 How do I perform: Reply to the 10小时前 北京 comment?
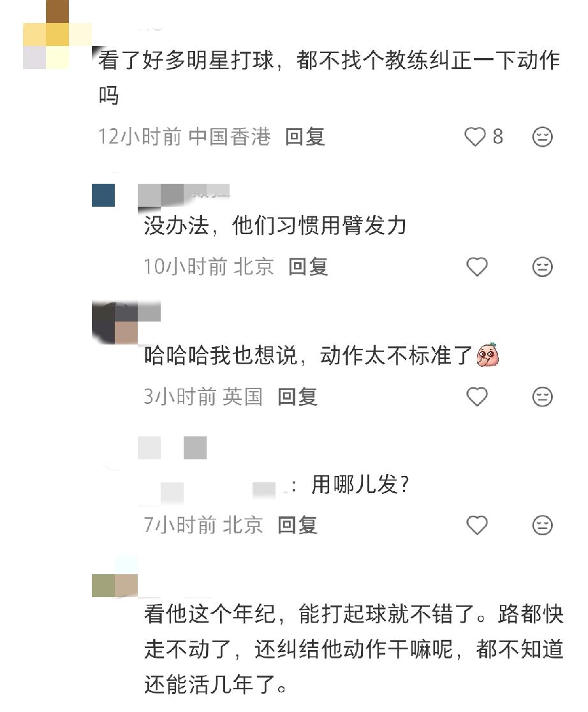pyautogui.click(x=308, y=267)
